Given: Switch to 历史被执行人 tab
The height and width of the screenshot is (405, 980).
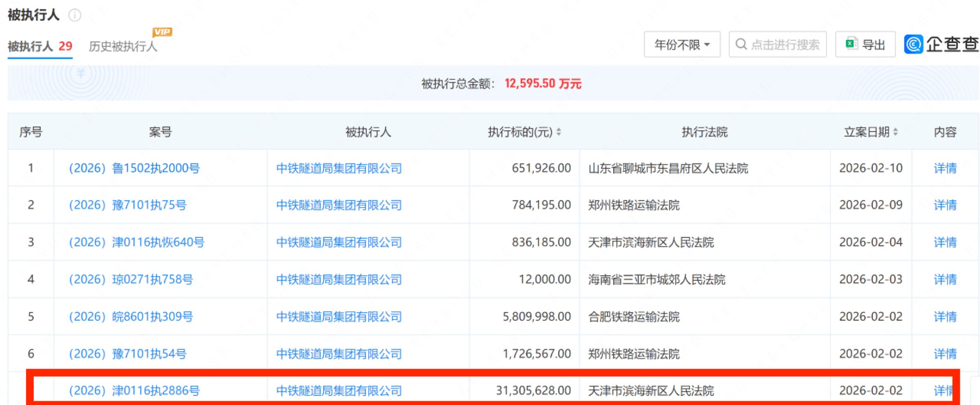Looking at the screenshot, I should click(x=123, y=46).
